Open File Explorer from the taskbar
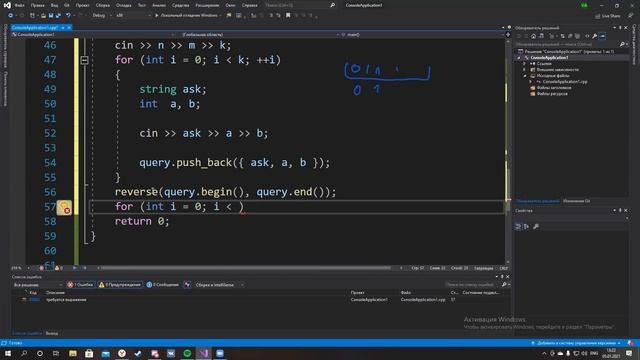The height and width of the screenshot is (360, 640). coord(73,353)
